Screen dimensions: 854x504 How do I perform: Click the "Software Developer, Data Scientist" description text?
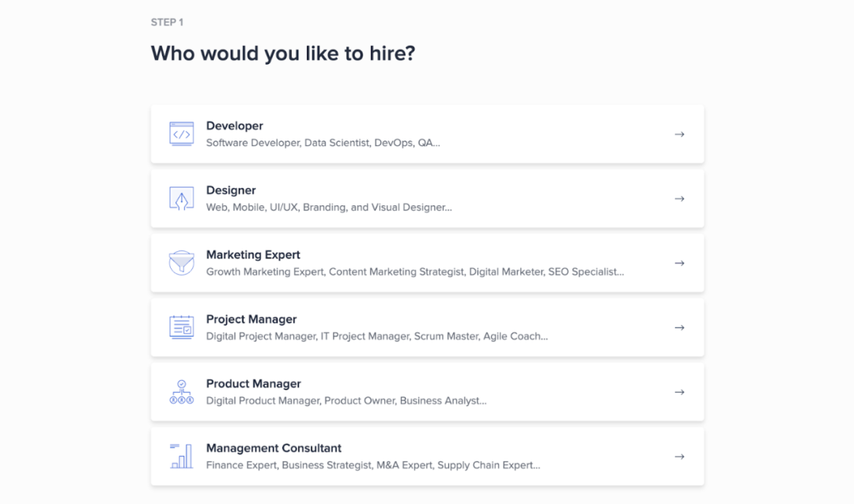[323, 143]
